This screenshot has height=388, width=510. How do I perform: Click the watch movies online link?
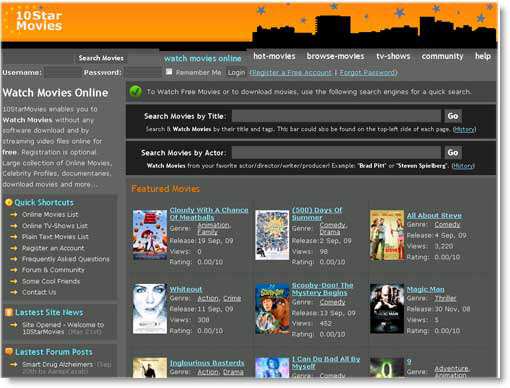coord(203,58)
